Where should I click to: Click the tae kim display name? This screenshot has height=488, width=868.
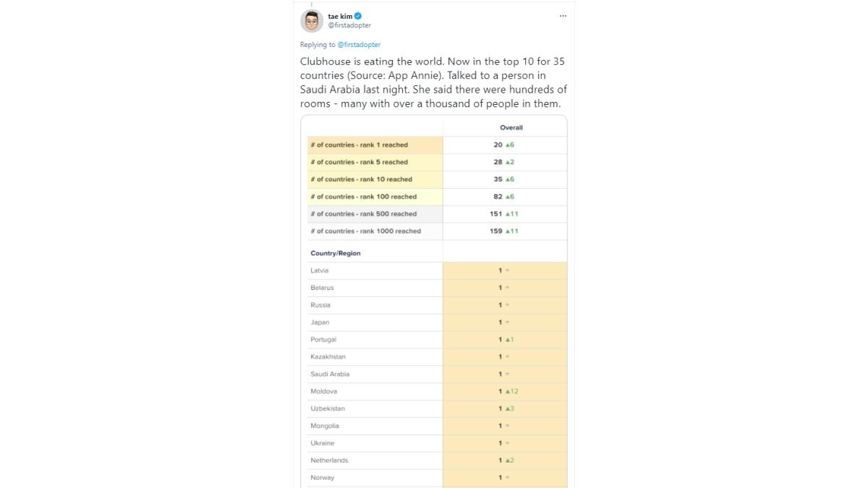click(x=339, y=16)
